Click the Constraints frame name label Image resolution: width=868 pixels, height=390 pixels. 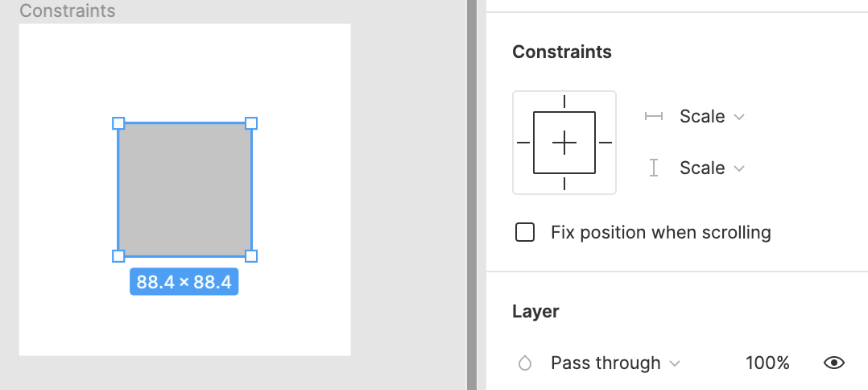(68, 10)
